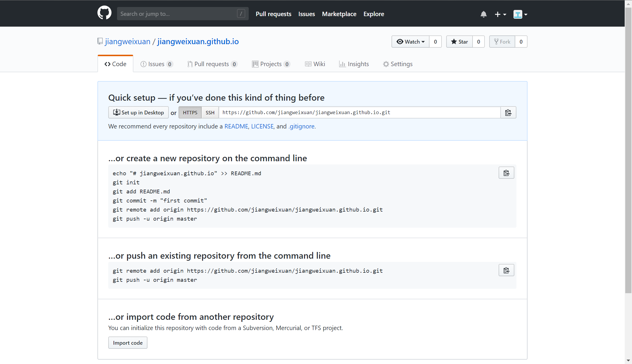Star this repository

459,42
